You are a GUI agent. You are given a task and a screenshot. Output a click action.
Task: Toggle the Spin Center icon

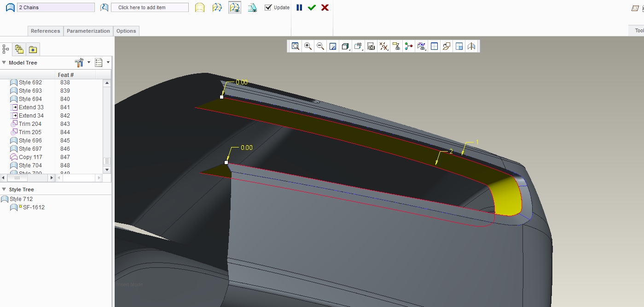click(x=408, y=46)
